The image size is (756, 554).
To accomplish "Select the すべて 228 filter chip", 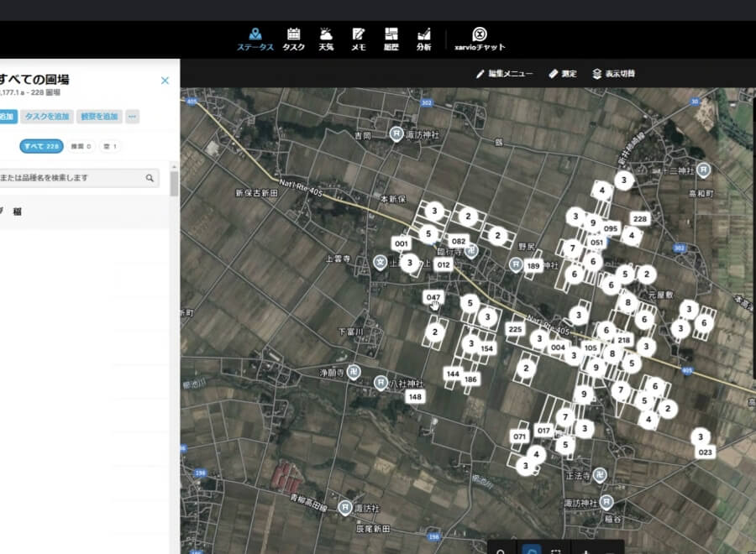I will [41, 146].
